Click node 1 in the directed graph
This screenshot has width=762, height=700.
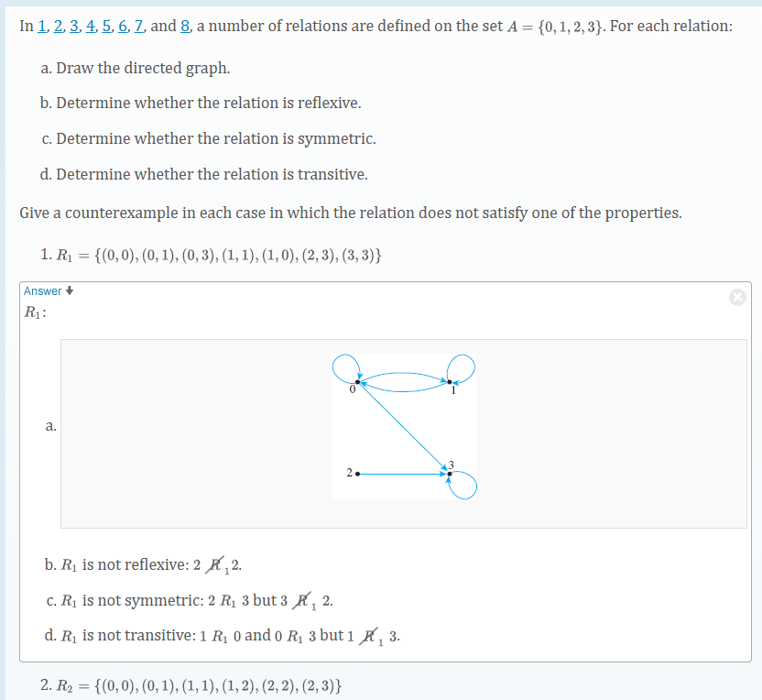[449, 381]
